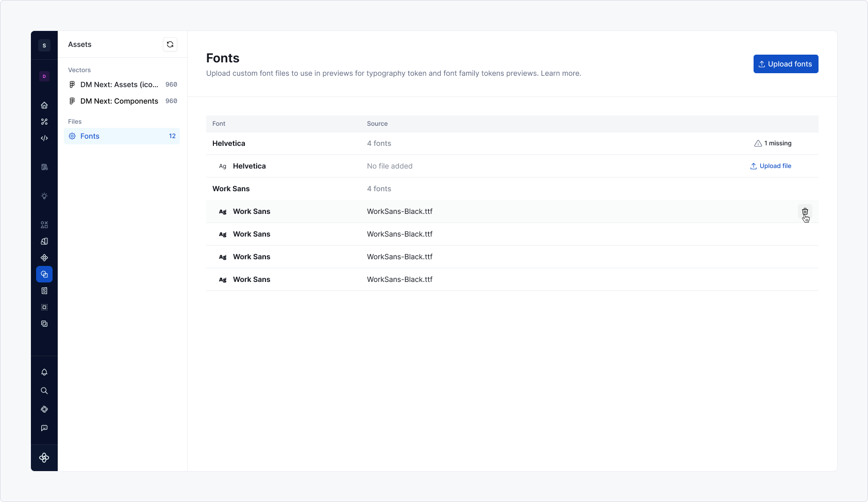The width and height of the screenshot is (868, 502).
Task: Click the gear icon beside Fonts
Action: click(72, 136)
